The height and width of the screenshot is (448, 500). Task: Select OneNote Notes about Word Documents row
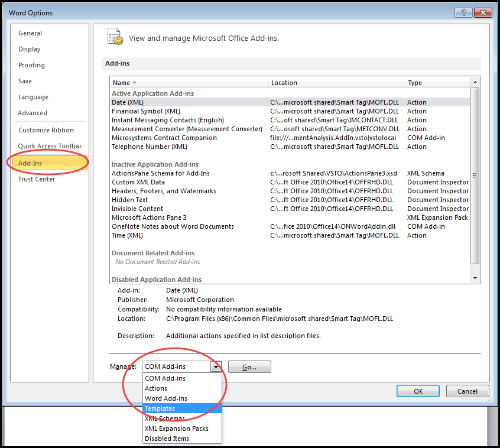pyautogui.click(x=173, y=226)
